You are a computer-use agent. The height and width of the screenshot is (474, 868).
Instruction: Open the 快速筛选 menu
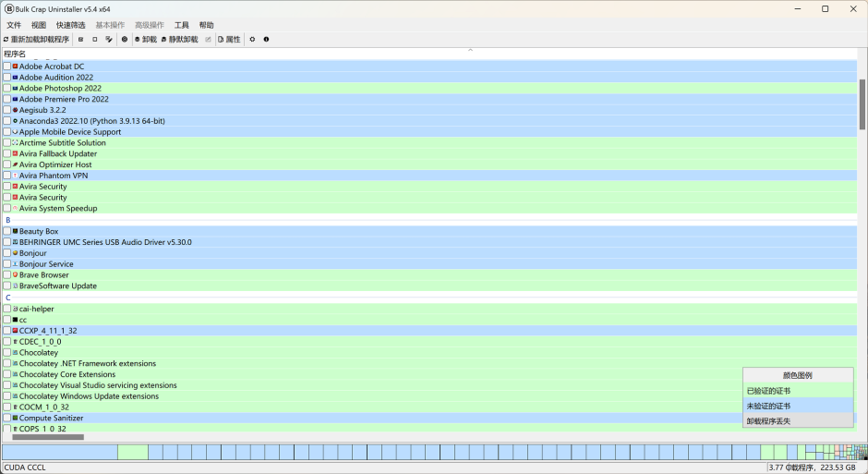click(70, 25)
